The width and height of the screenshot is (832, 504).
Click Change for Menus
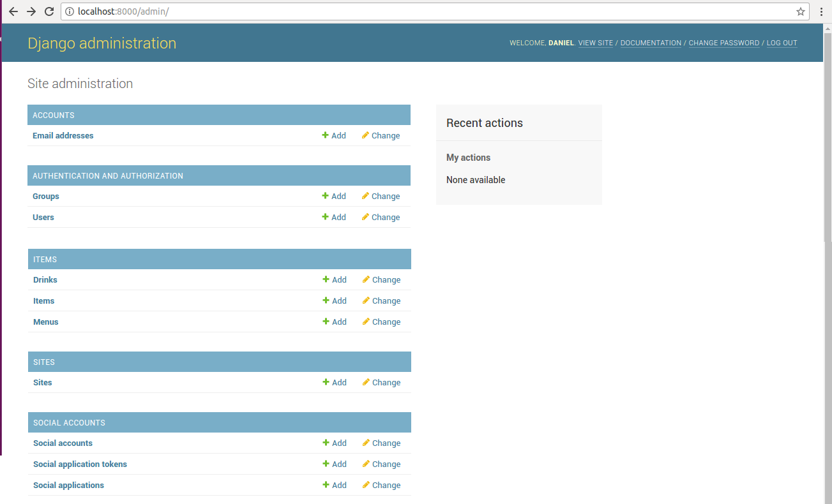(381, 322)
